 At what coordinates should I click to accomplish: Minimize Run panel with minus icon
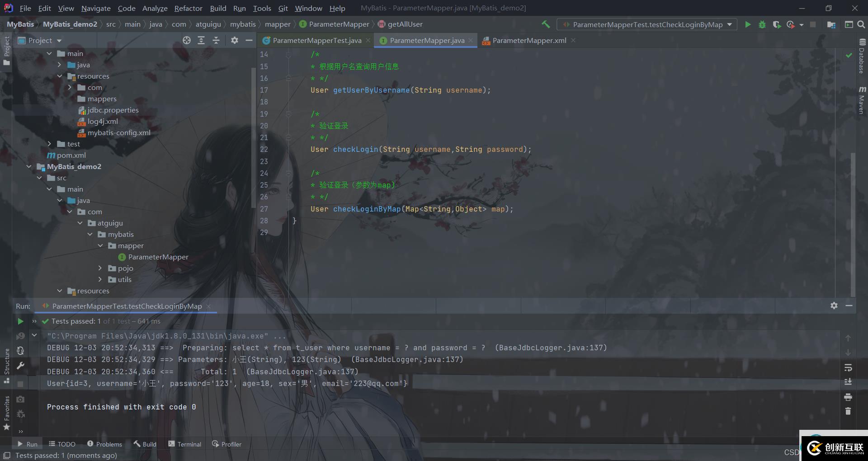[x=849, y=306]
